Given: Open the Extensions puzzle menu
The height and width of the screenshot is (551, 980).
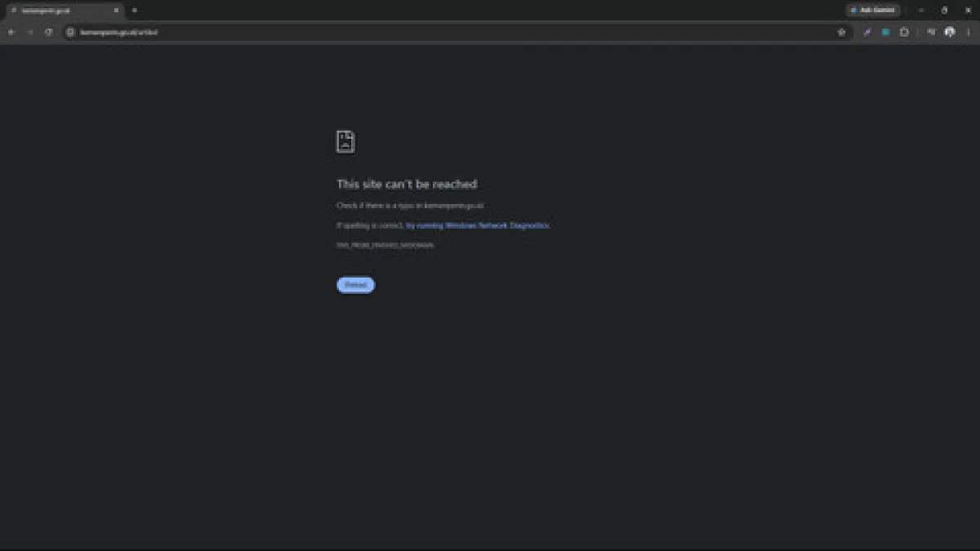Looking at the screenshot, I should click(x=904, y=32).
